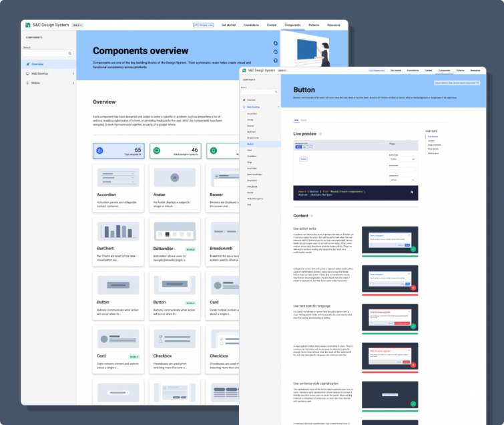Viewport: 504px width, 425px height.
Task: Click S&C Design System logo in Button window
Action: click(x=244, y=70)
